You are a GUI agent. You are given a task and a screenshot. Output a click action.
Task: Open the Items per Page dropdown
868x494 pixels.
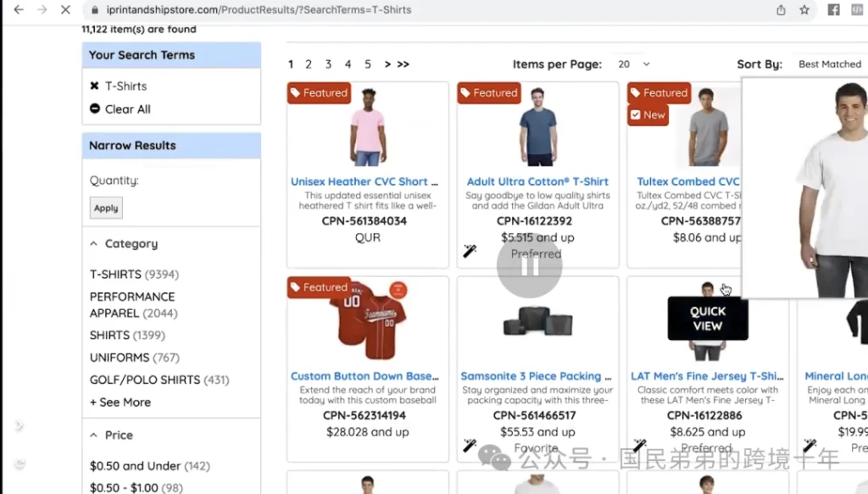(634, 64)
